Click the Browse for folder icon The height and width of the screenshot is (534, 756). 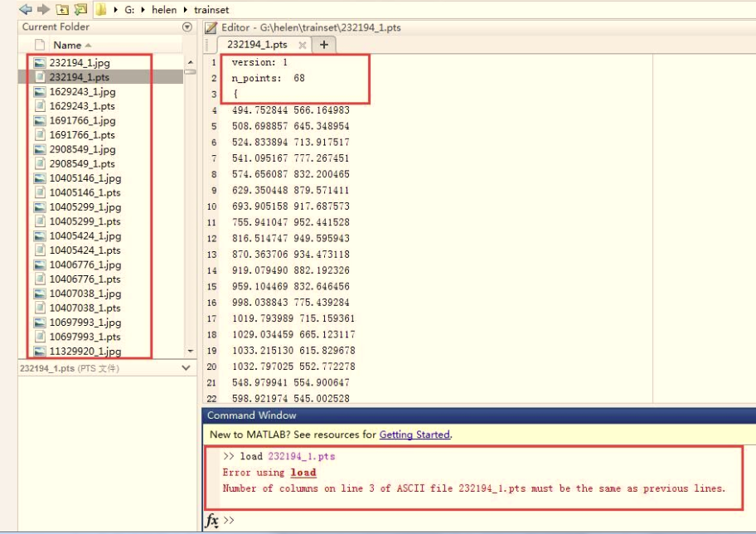80,10
